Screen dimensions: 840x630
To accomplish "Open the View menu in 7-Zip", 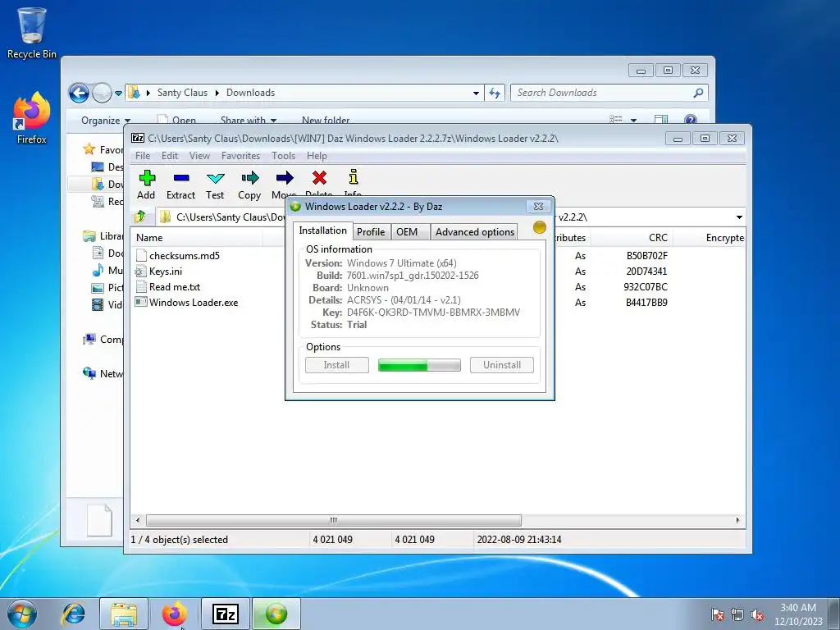I will tap(199, 155).
